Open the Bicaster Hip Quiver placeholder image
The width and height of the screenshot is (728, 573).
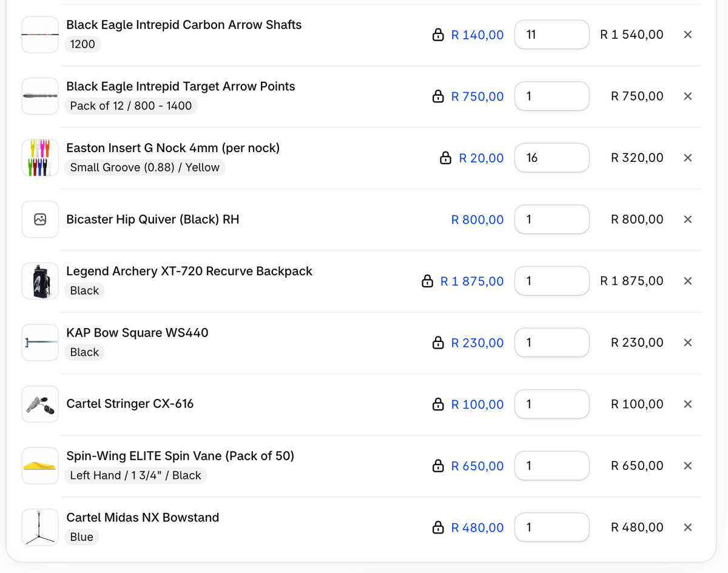(40, 219)
